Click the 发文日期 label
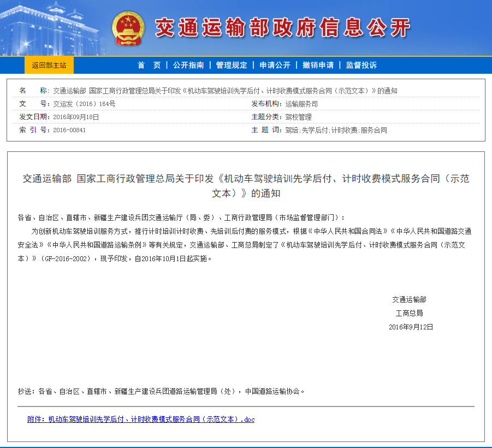The image size is (492, 448). tap(34, 117)
